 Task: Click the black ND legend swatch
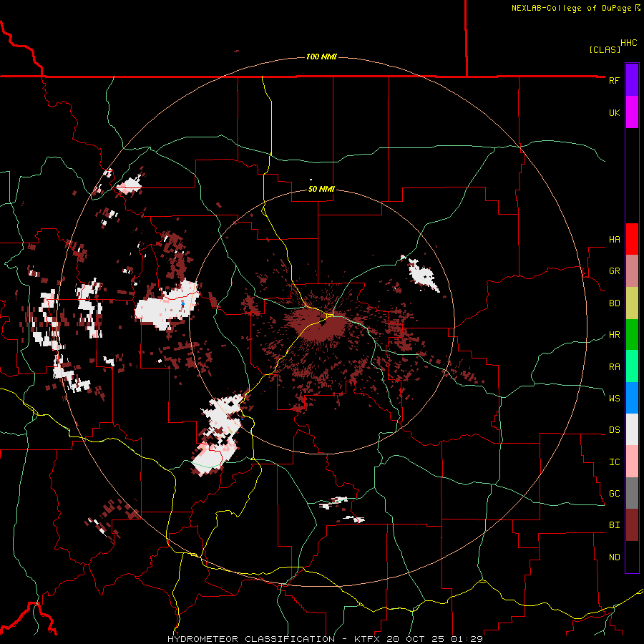click(x=632, y=557)
